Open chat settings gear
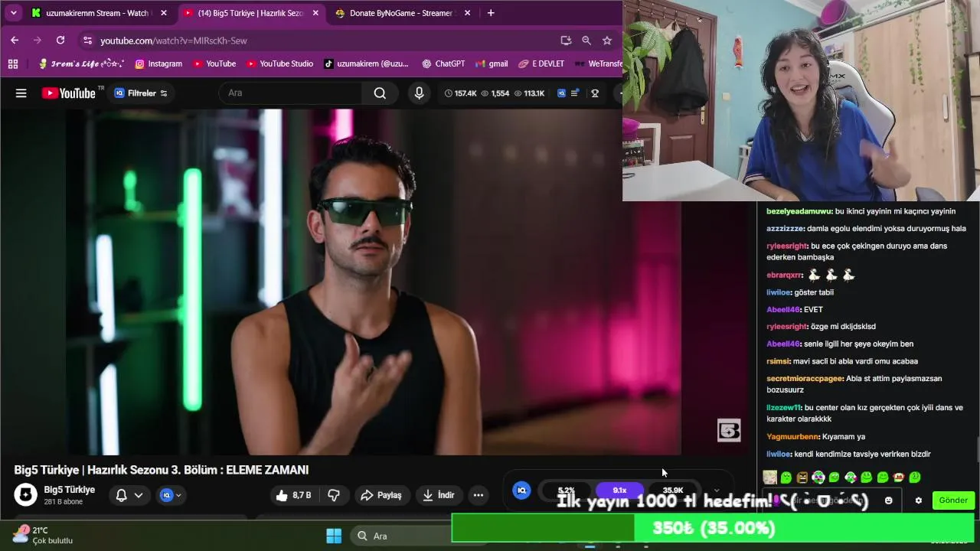The image size is (980, 551). (x=919, y=500)
